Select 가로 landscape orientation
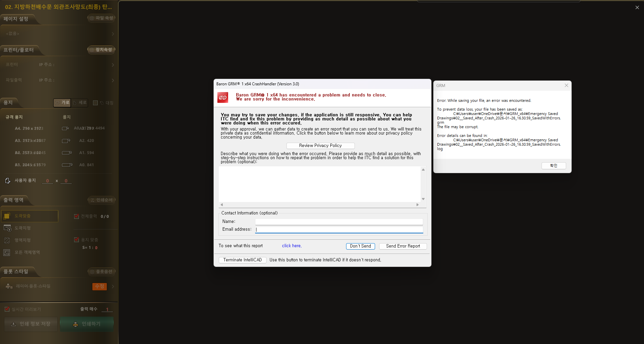The height and width of the screenshot is (344, 644). click(x=62, y=103)
